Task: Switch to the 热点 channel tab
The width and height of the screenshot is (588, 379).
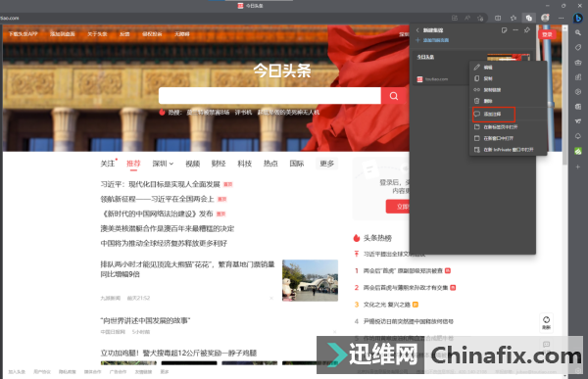Action: [x=270, y=164]
